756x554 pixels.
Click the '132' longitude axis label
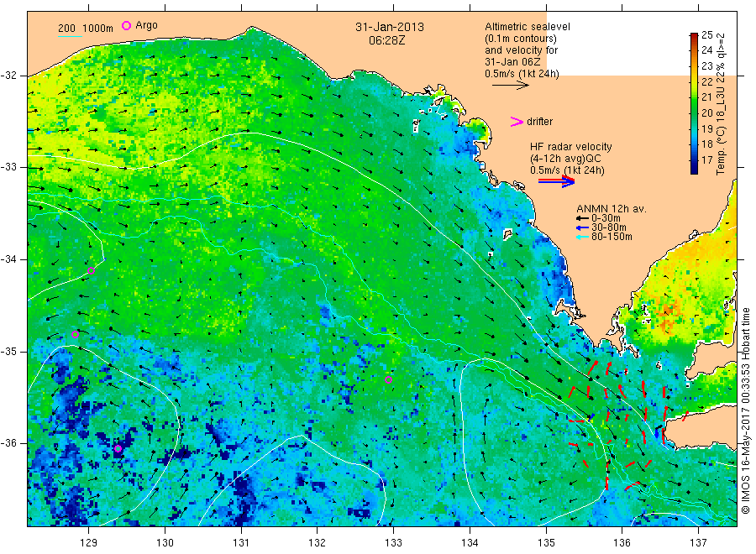318,543
